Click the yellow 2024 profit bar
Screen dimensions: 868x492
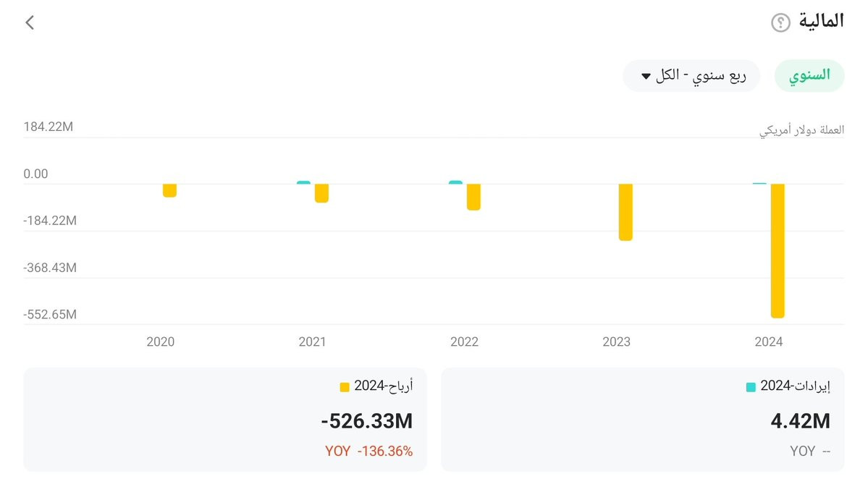(x=778, y=250)
